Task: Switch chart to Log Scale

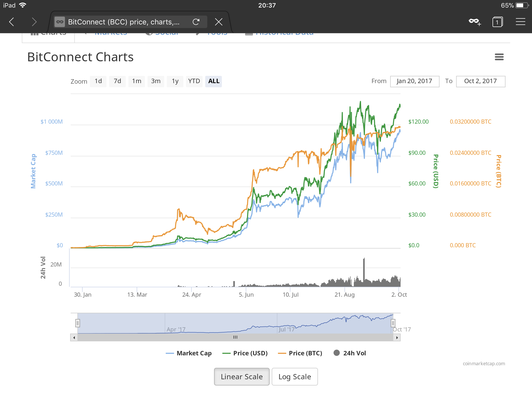Action: (x=295, y=377)
